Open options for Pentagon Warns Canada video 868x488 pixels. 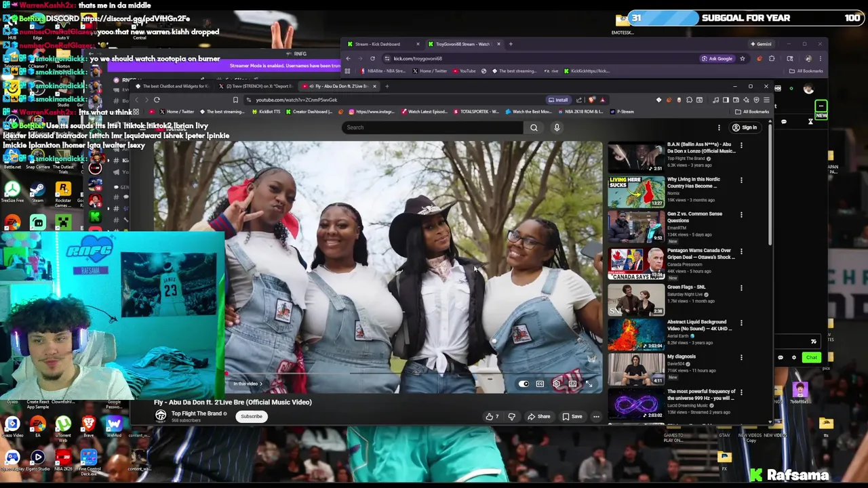coord(741,251)
